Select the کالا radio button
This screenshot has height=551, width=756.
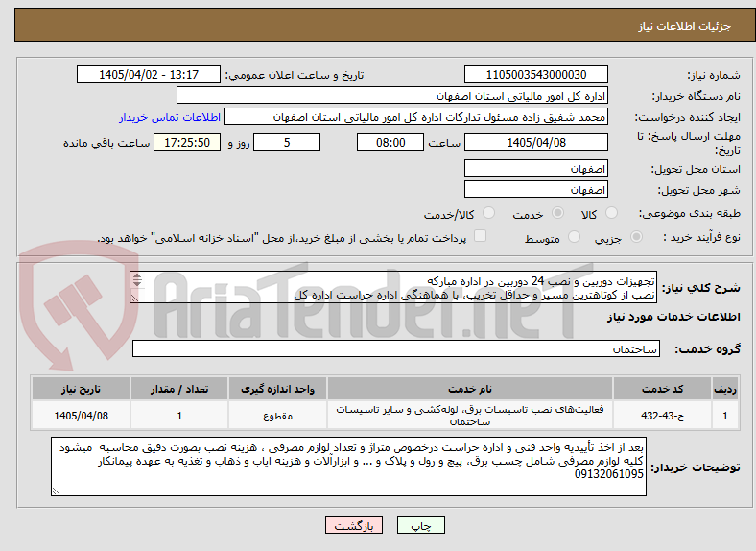click(611, 213)
